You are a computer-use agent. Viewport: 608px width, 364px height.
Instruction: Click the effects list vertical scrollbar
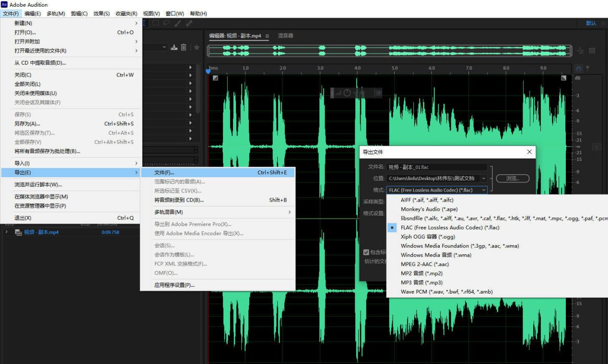[x=199, y=88]
